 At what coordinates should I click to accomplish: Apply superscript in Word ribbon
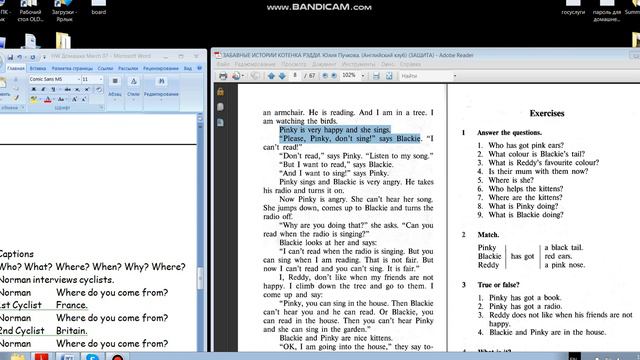click(87, 89)
